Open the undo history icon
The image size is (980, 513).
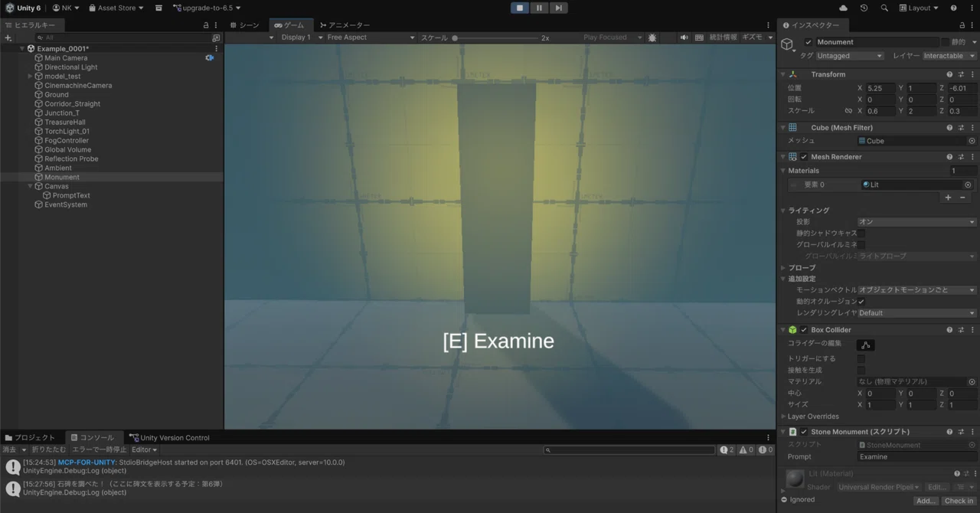click(864, 8)
